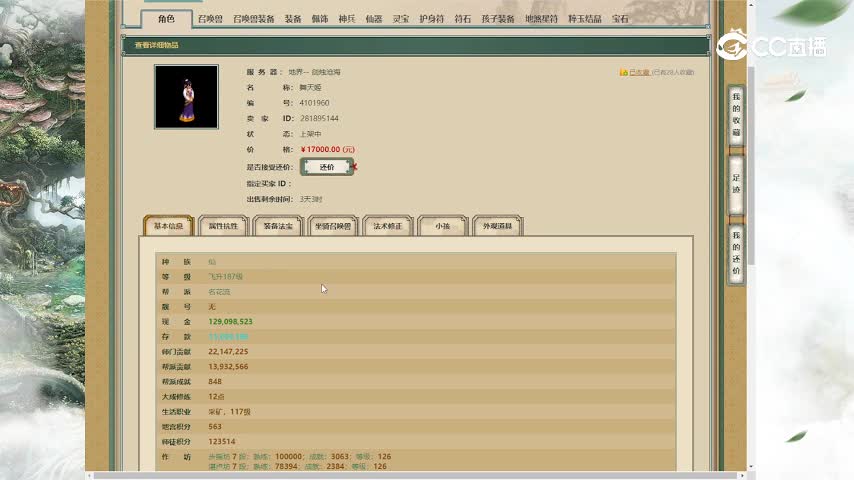Open 我的还价 side panel button

(736, 253)
